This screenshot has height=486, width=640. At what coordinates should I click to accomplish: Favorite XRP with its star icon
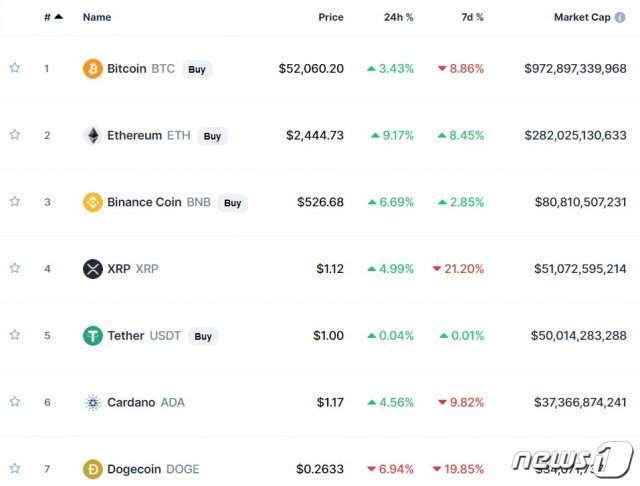[x=15, y=268]
